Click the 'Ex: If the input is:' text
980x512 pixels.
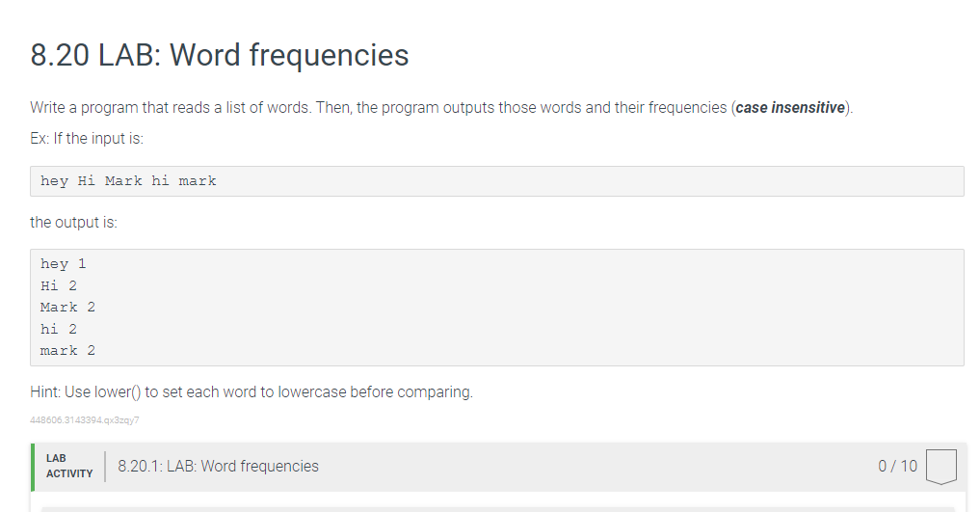point(87,138)
